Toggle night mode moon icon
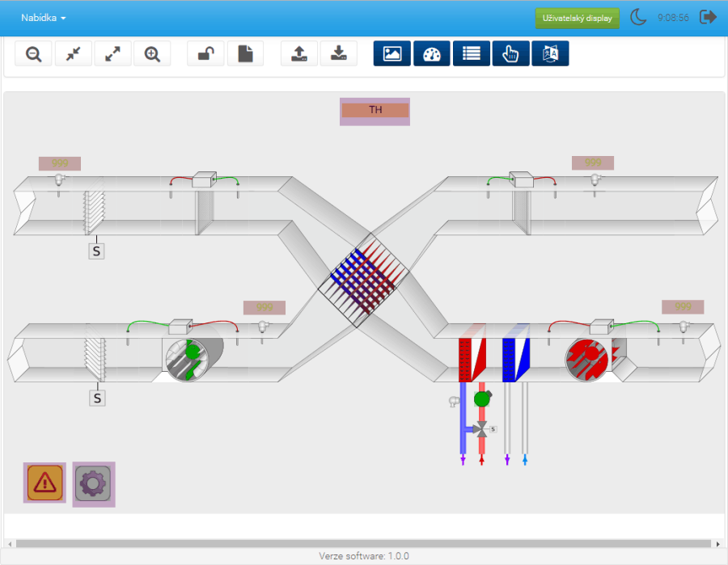The height and width of the screenshot is (565, 728). click(x=638, y=17)
